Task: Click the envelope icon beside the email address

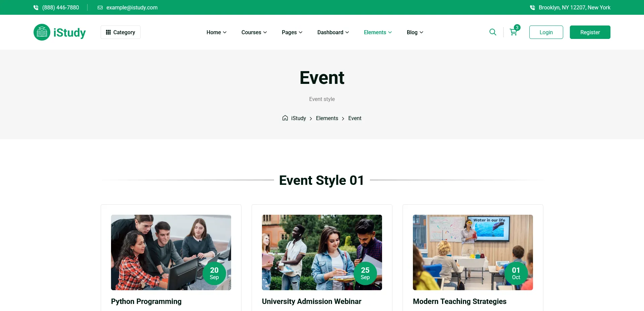Action: tap(100, 7)
